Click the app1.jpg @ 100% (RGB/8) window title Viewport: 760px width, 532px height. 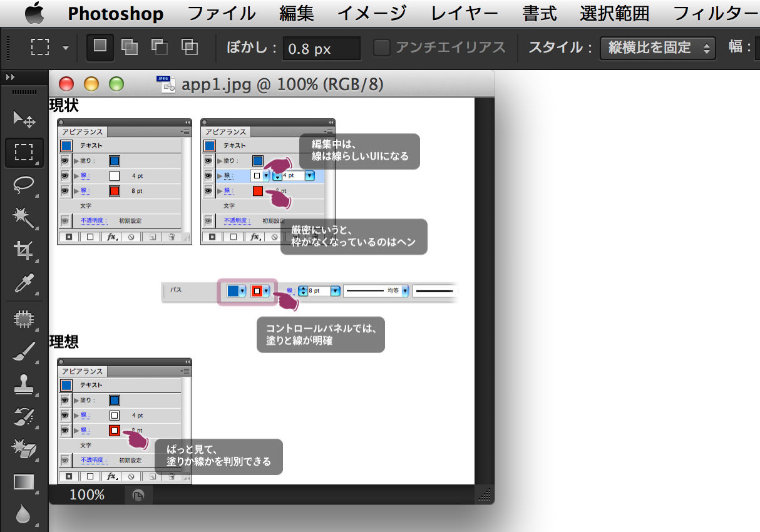(x=282, y=84)
